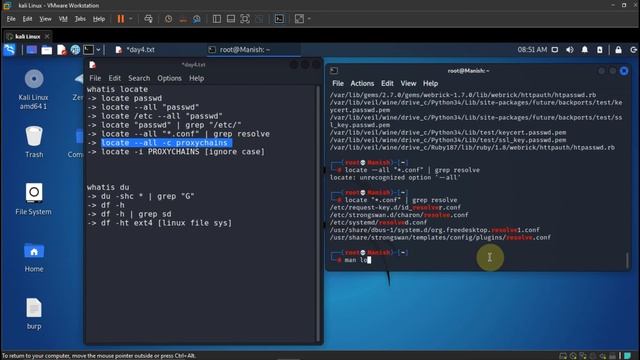Take a VM snapshot with the clock icon

pos(169,19)
